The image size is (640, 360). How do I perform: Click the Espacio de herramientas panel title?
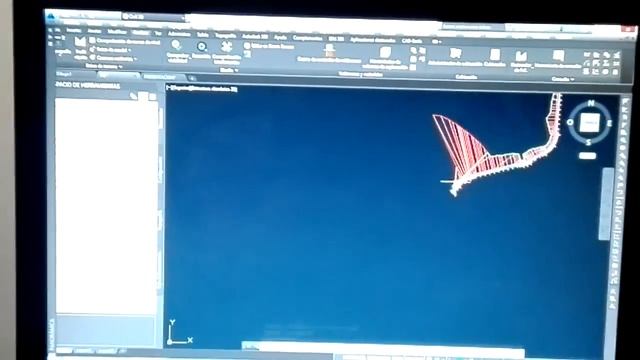click(88, 85)
